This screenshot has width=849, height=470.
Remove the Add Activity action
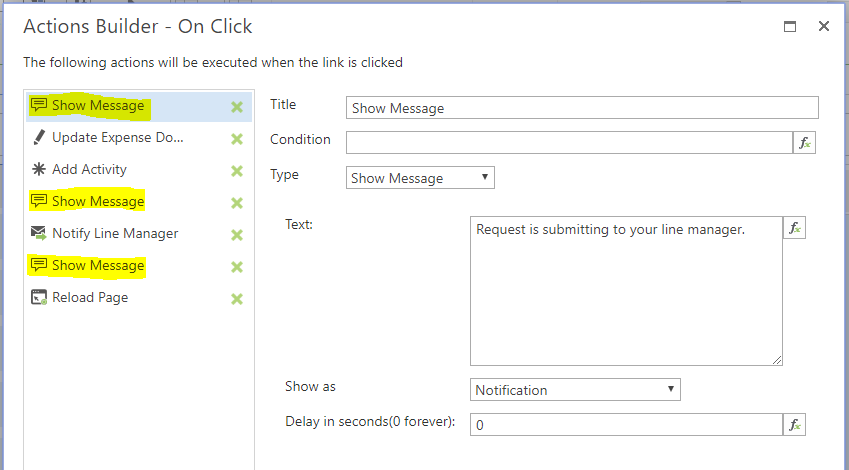(237, 171)
